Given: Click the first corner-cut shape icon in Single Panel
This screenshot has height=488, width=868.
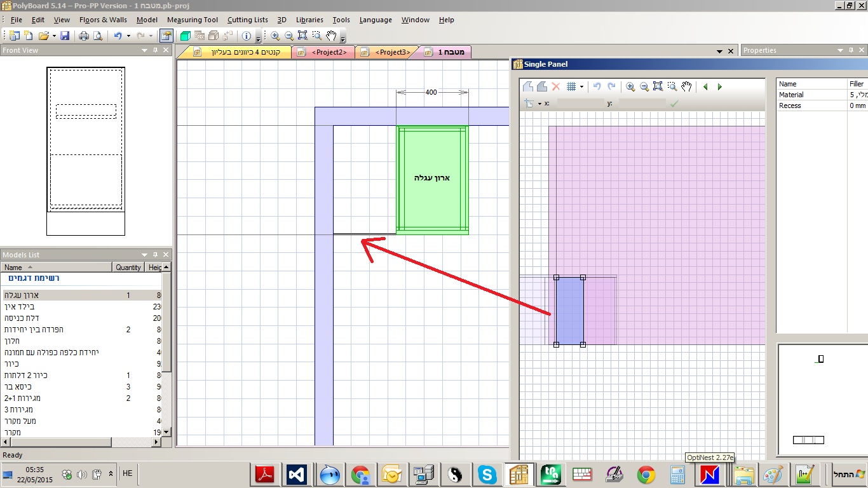Looking at the screenshot, I should pos(527,86).
